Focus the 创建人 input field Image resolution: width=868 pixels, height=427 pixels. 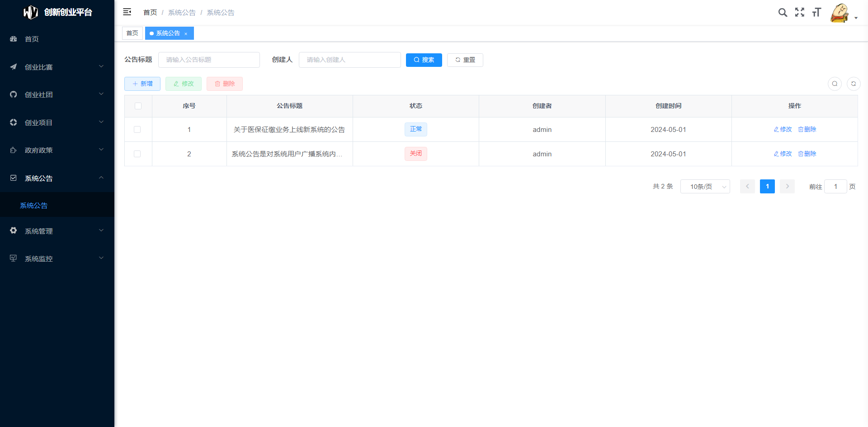[350, 60]
